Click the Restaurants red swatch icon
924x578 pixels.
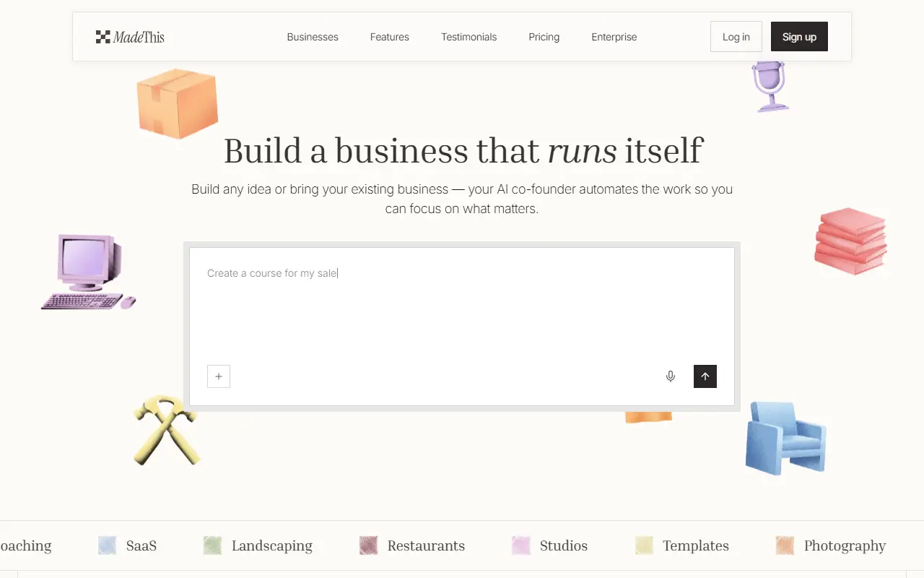coord(368,545)
